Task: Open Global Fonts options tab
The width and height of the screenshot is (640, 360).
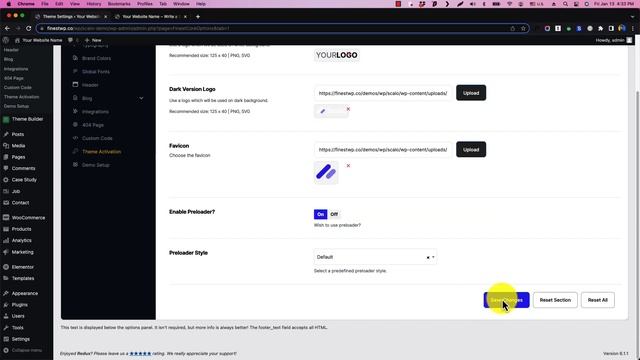Action: click(x=96, y=72)
